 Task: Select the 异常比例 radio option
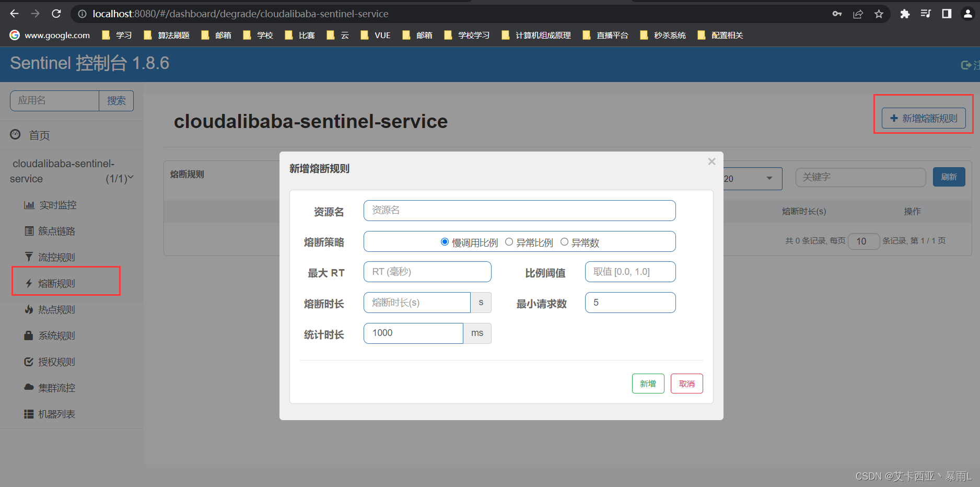[x=509, y=242]
